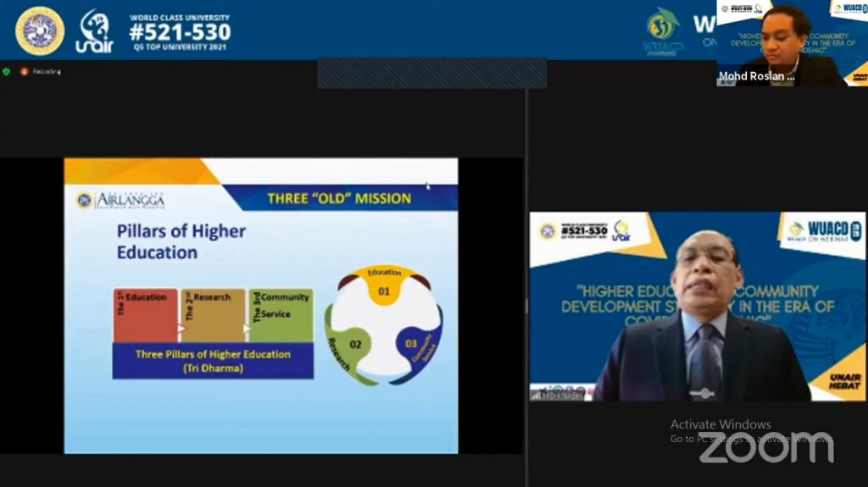Image resolution: width=868 pixels, height=487 pixels.
Task: Click the green 3rd Community Service box
Action: (281, 314)
